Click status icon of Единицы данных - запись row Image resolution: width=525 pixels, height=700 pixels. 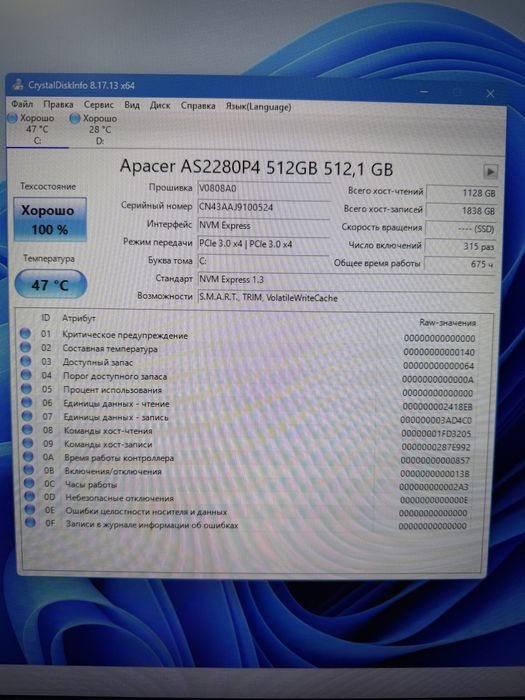(x=28, y=416)
